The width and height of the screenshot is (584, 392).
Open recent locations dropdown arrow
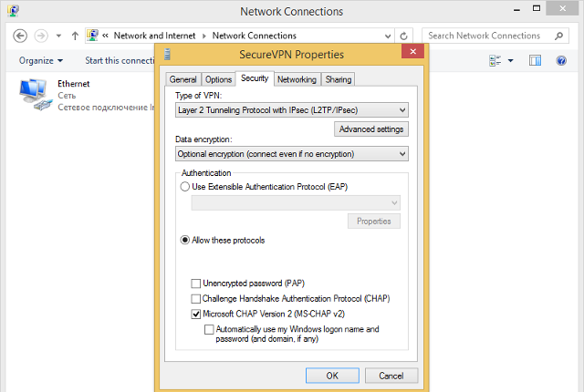pyautogui.click(x=58, y=36)
